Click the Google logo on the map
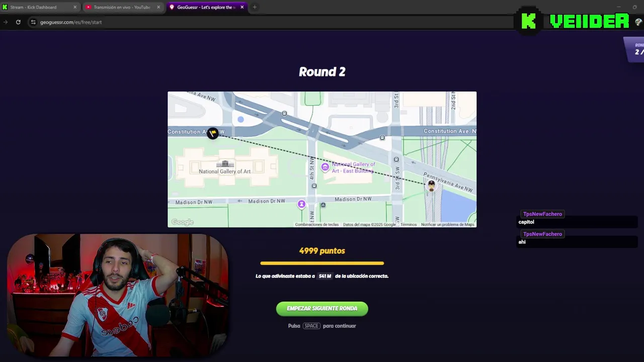Screen dimensions: 644x362 182,222
